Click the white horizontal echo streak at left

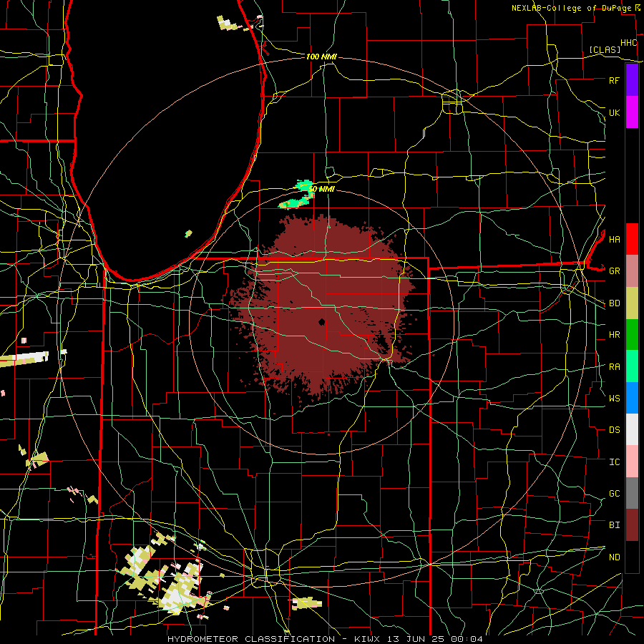click(24, 359)
